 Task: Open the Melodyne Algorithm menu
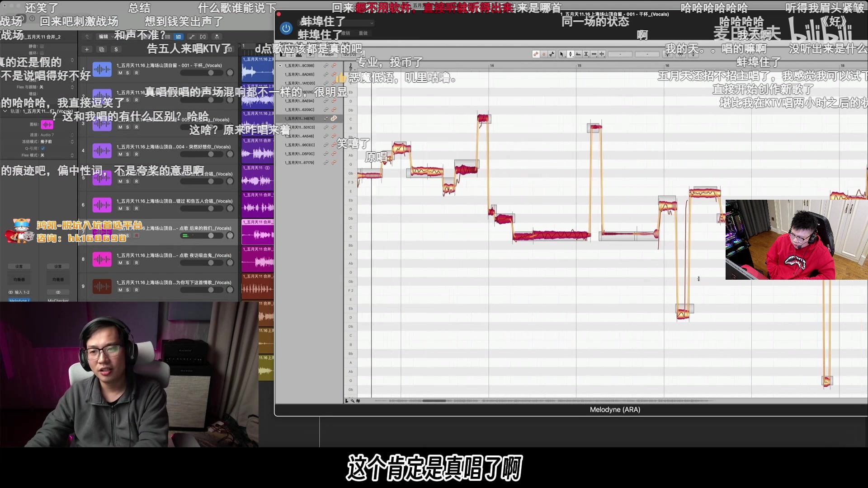[x=314, y=43]
